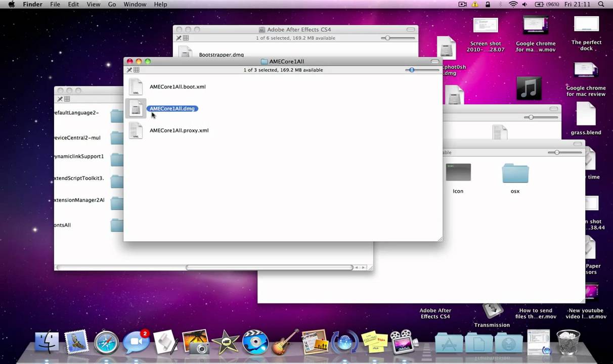This screenshot has width=613, height=364.
Task: Click the lock icon in menu bar
Action: coord(488,4)
